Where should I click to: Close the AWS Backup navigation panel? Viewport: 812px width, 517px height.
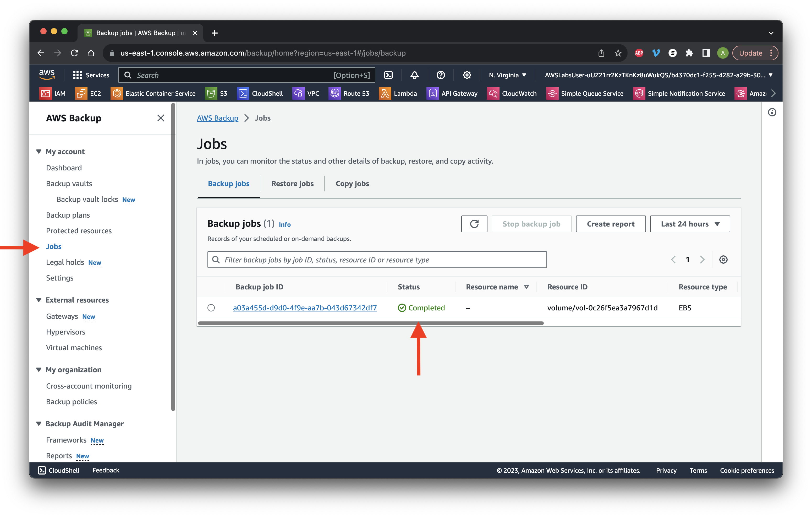pyautogui.click(x=161, y=118)
